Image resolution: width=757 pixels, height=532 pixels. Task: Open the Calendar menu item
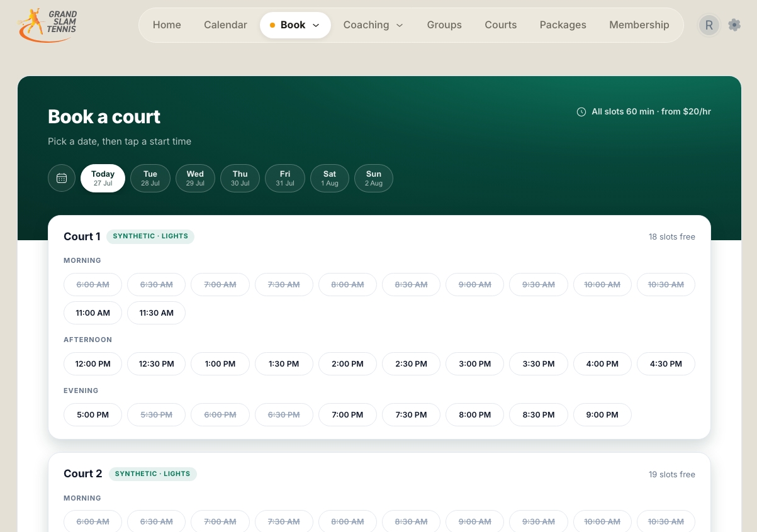(225, 25)
